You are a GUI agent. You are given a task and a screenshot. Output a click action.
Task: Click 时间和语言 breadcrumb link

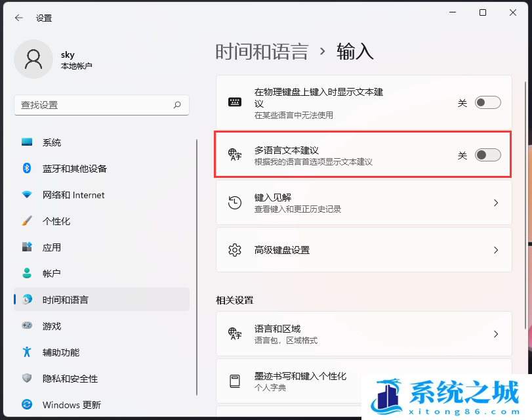coord(262,52)
